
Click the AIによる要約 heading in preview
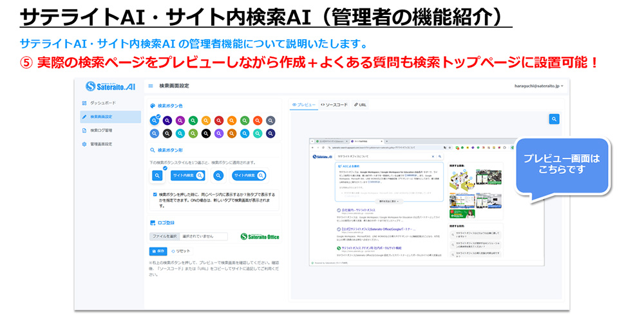point(350,166)
